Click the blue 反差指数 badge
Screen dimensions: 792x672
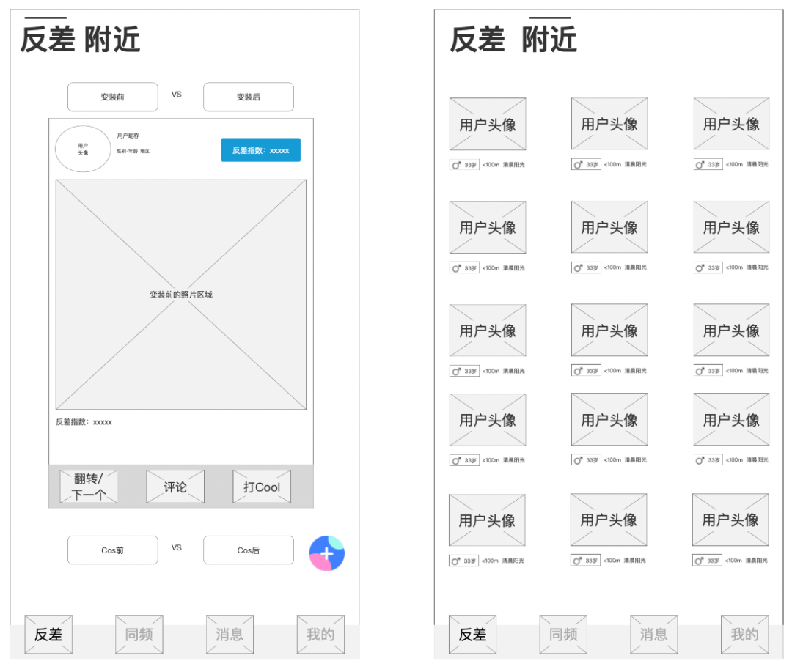[x=260, y=150]
